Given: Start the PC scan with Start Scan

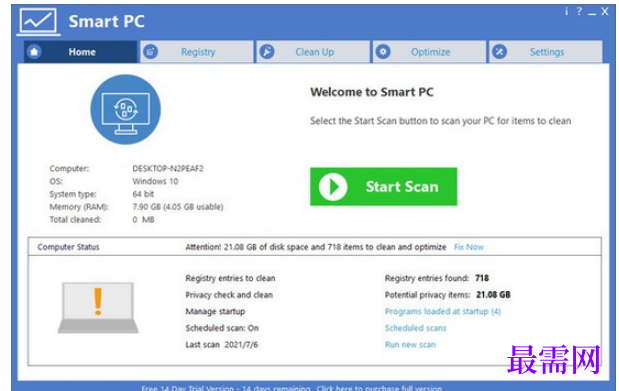Looking at the screenshot, I should coord(383,187).
